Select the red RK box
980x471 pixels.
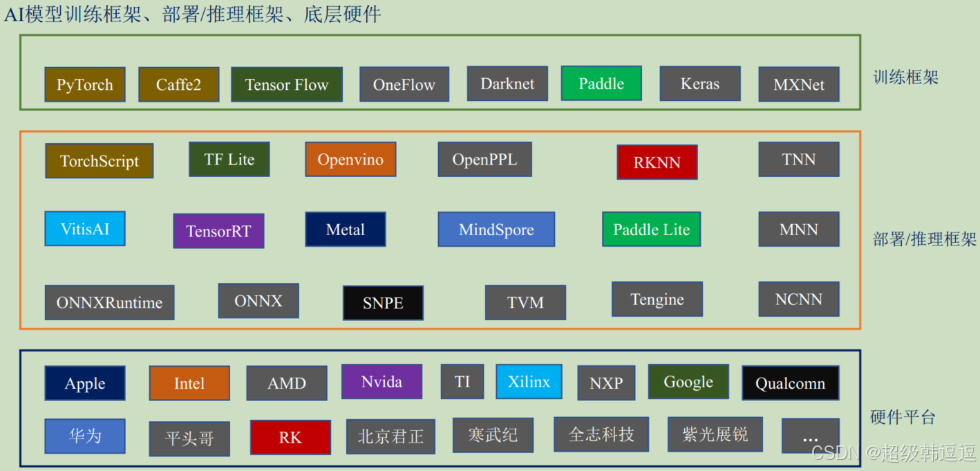[x=290, y=437]
